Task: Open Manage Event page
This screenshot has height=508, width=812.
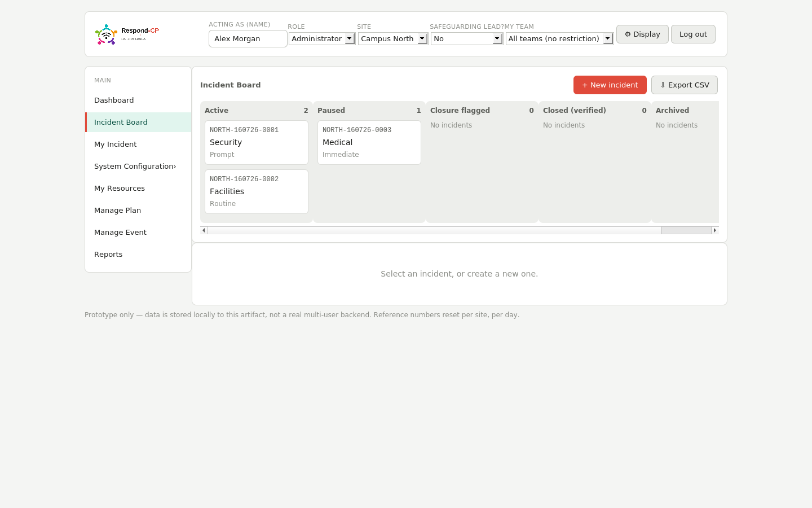Action: [x=138, y=233]
